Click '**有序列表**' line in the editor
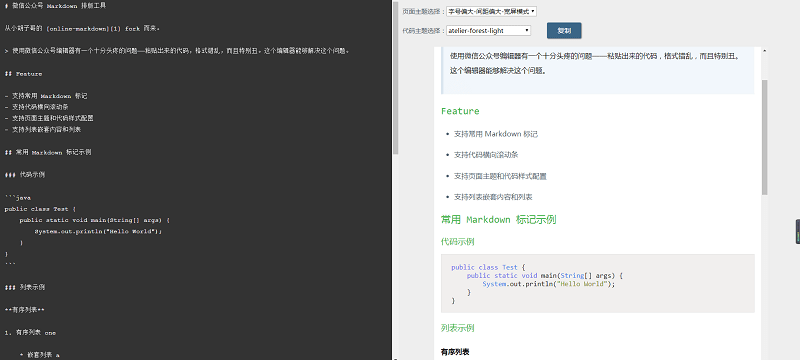The height and width of the screenshot is (360, 800). point(24,310)
